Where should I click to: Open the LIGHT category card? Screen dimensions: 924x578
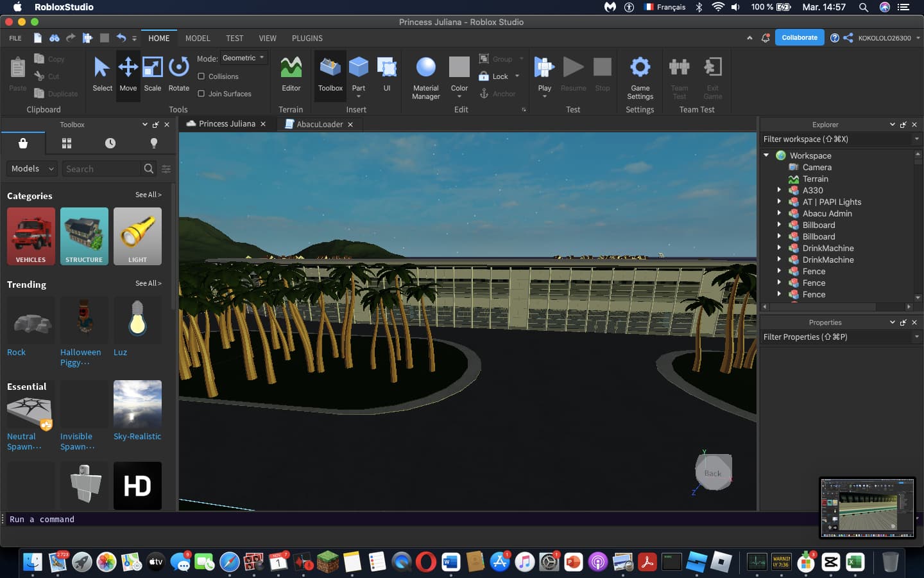[x=137, y=236]
